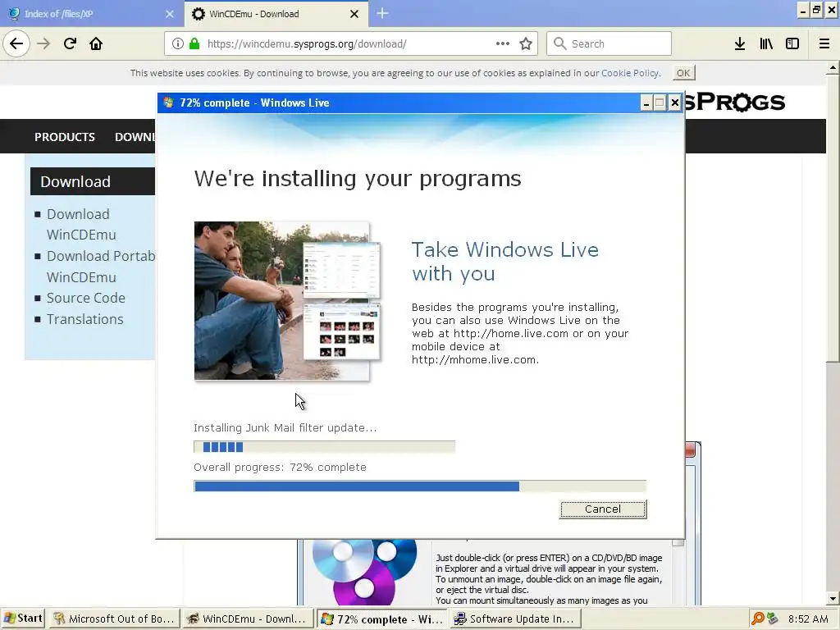This screenshot has height=630, width=840.
Task: Close the Windows Live installer window
Action: [675, 103]
